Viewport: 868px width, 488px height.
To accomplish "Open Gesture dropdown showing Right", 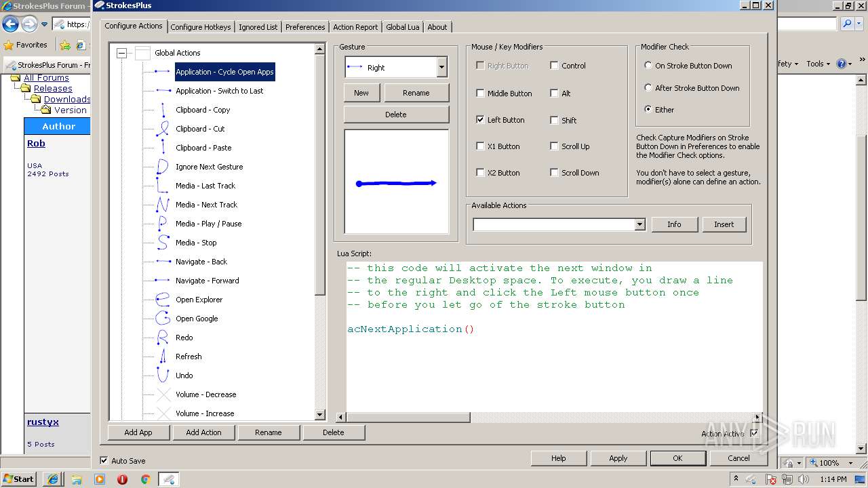I will [442, 67].
